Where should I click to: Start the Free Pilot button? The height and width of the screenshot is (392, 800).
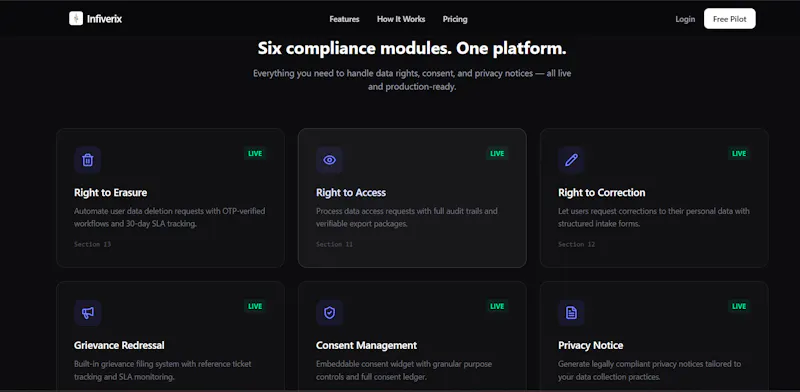pos(730,19)
